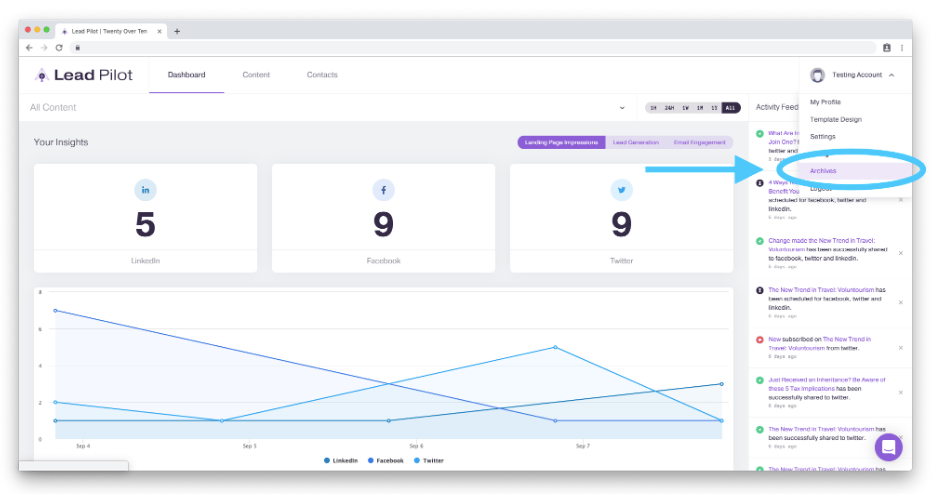Select the 1W time range
Screen dimensions: 933x494
685,108
